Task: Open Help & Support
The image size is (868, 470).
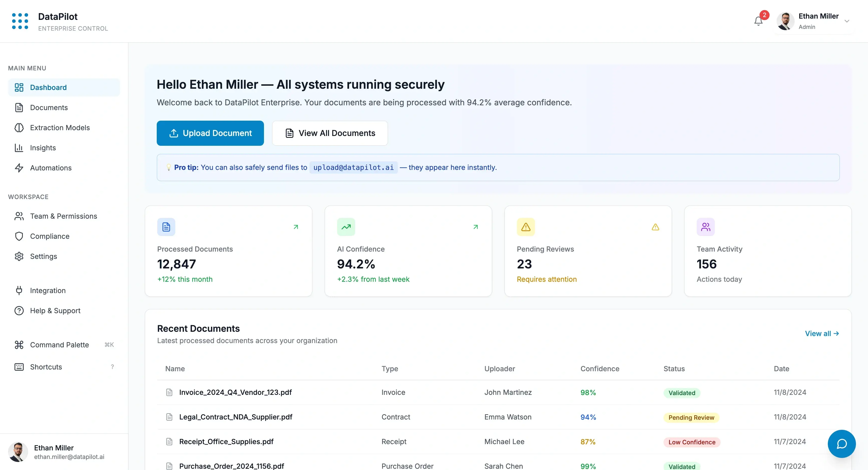Action: tap(55, 310)
